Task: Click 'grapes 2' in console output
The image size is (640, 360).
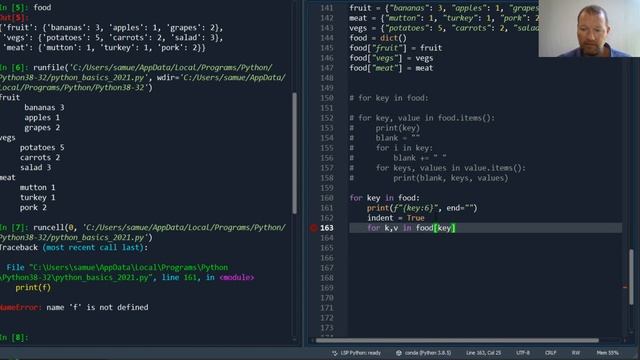Action: pyautogui.click(x=42, y=127)
